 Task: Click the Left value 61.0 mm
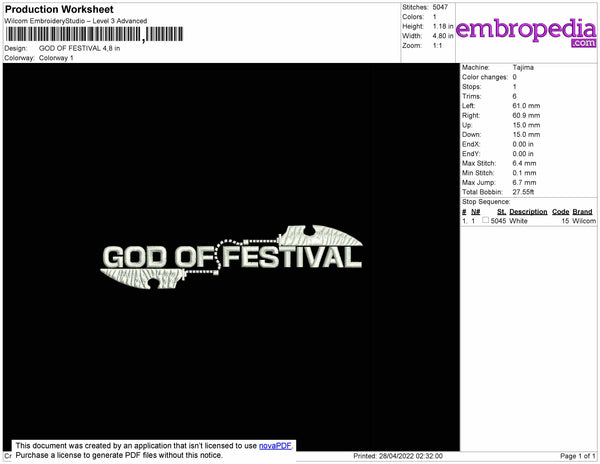pos(526,106)
